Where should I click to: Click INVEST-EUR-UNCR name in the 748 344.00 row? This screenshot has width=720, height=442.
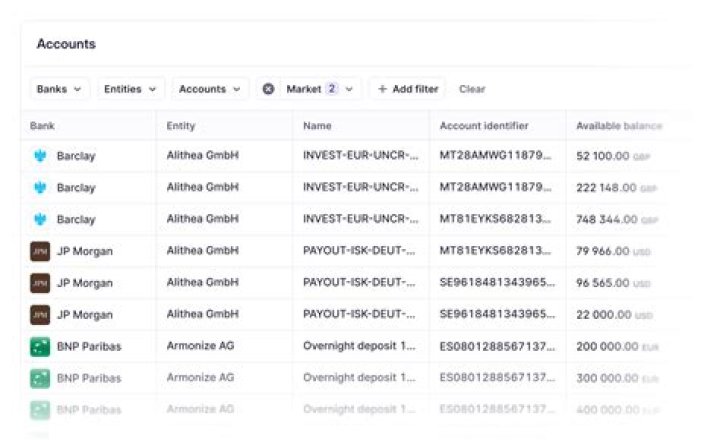(360, 218)
